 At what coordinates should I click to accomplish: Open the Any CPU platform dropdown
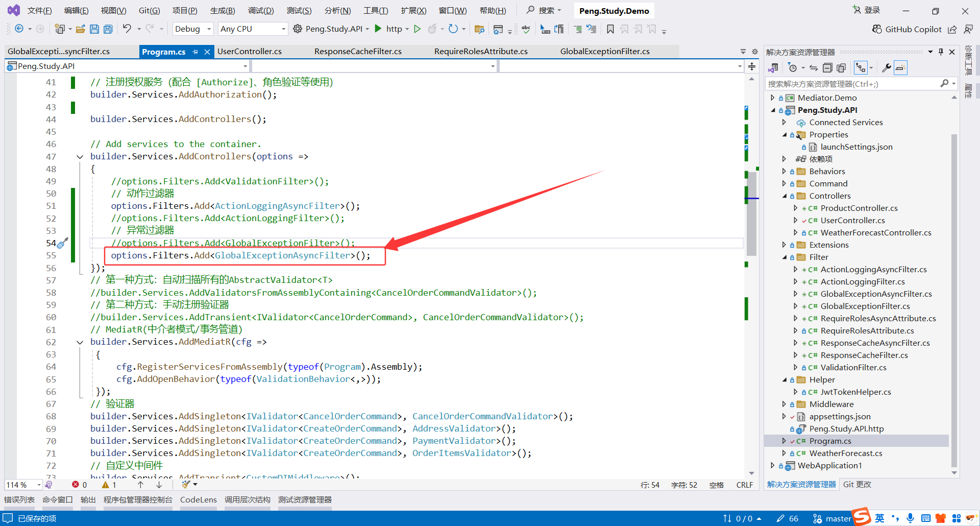point(253,29)
